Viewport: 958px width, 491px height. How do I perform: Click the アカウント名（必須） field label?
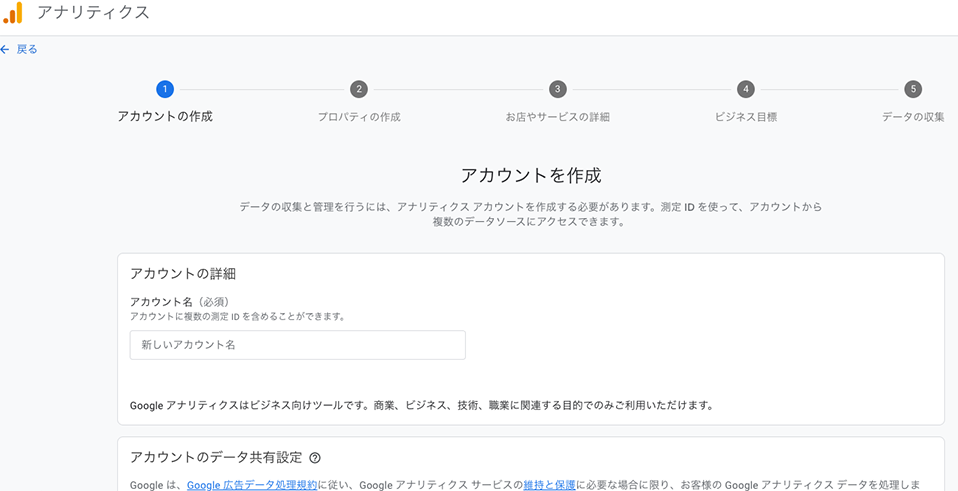click(x=180, y=301)
